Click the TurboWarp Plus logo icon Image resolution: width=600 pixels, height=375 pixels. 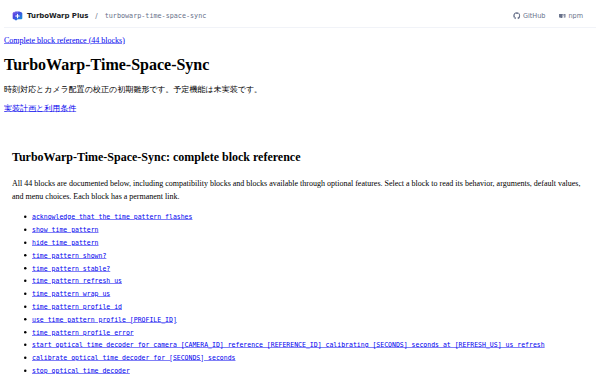click(x=17, y=16)
